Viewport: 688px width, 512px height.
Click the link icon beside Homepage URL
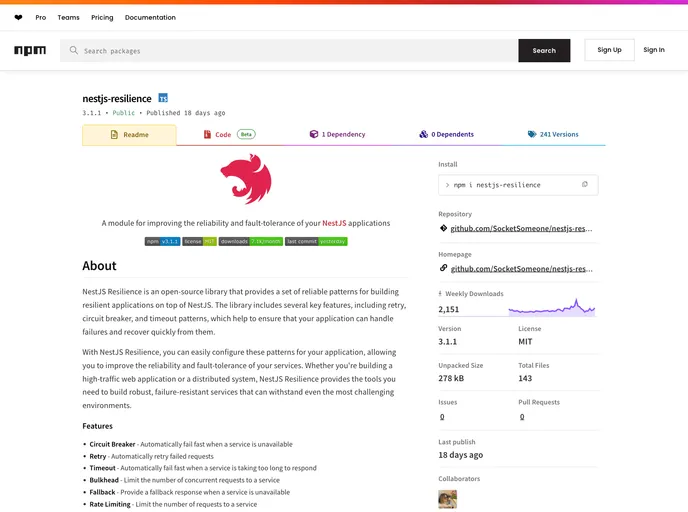[x=443, y=268]
